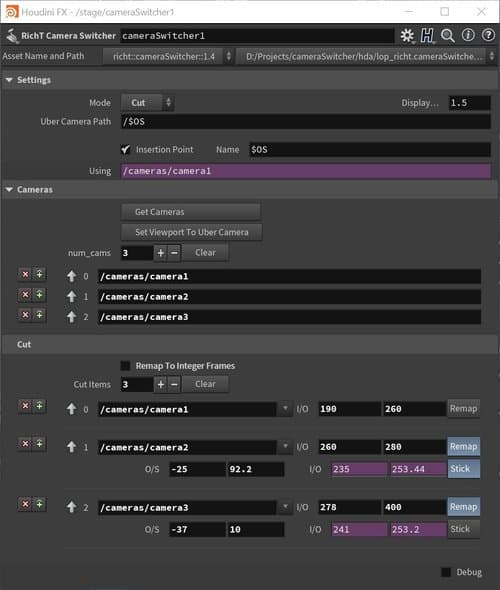Screen dimensions: 500x590
Task: Move cut item 2 up with arrow
Action: (x=71, y=507)
